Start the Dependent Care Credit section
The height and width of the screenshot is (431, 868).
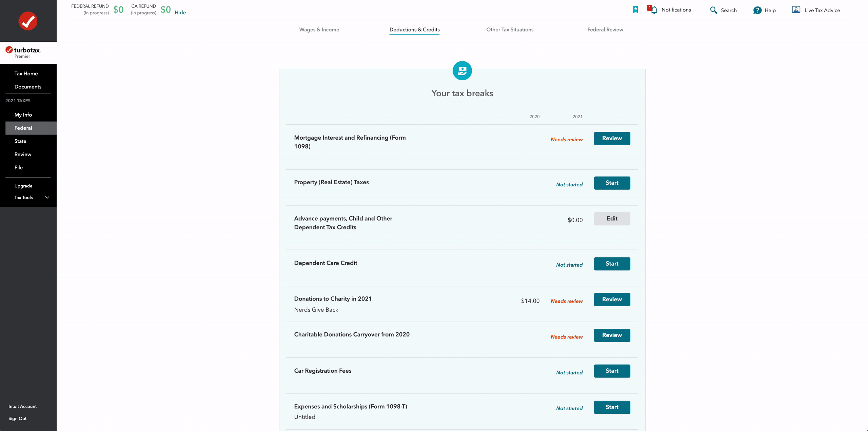[x=612, y=264]
